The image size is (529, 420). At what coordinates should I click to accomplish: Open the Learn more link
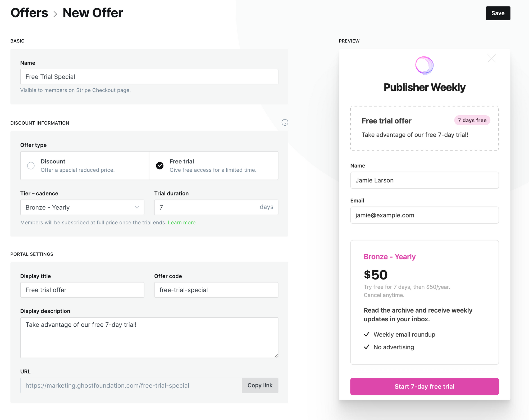pyautogui.click(x=182, y=222)
